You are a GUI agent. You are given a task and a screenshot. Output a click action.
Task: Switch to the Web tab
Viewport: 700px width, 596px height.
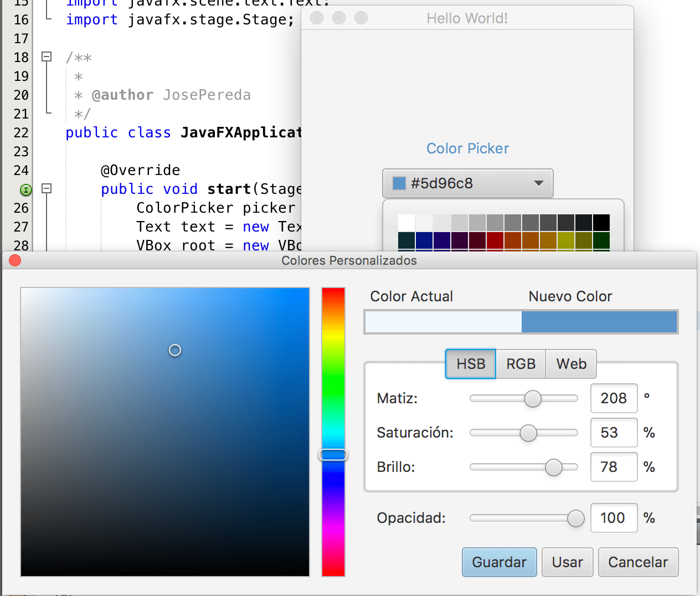pyautogui.click(x=571, y=364)
